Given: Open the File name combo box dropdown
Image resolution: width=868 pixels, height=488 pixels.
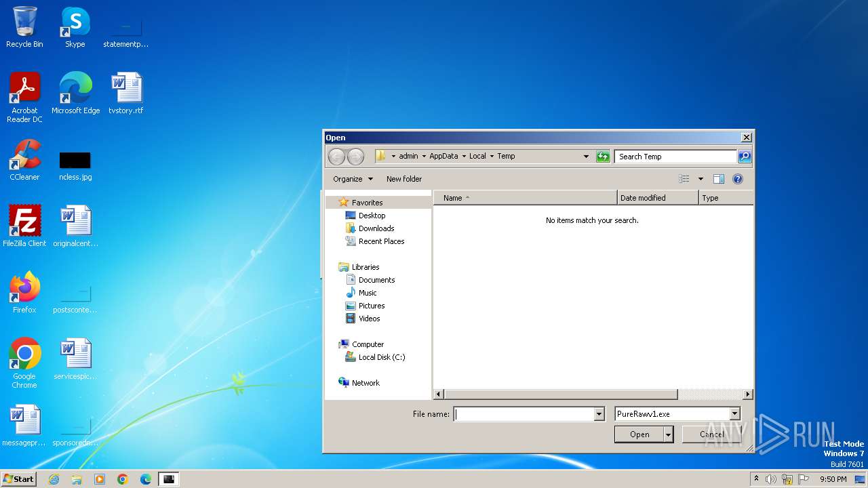Looking at the screenshot, I should click(x=599, y=414).
